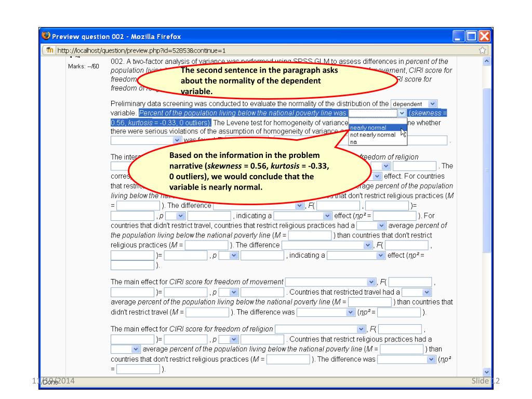Click M = field before 'than countries that didn't restrict travel'
Screen dimensions: 532x399
370,302
